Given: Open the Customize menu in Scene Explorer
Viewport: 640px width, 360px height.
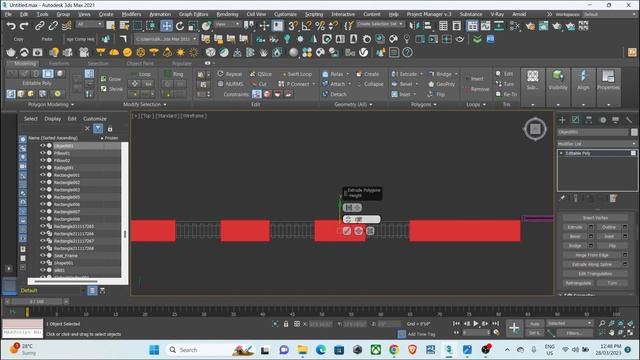Looking at the screenshot, I should click(x=95, y=119).
